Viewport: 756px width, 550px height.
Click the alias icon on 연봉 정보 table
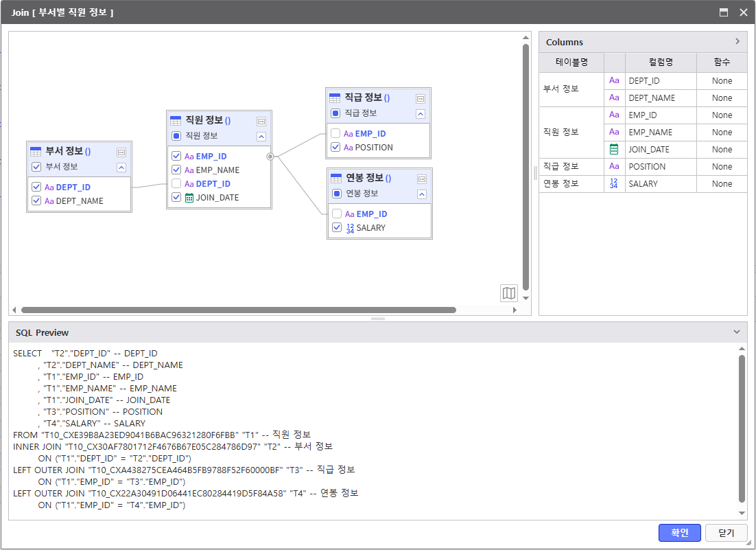[422, 179]
